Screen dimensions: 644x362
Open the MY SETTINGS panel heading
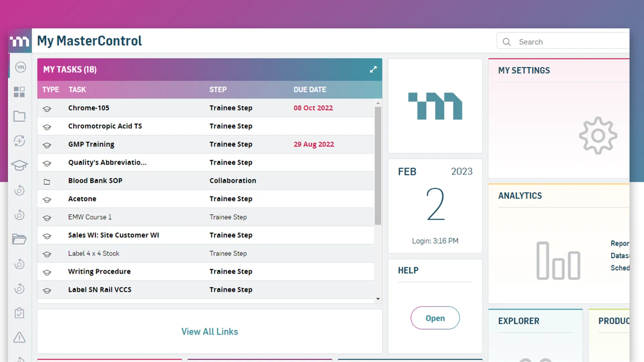[524, 70]
